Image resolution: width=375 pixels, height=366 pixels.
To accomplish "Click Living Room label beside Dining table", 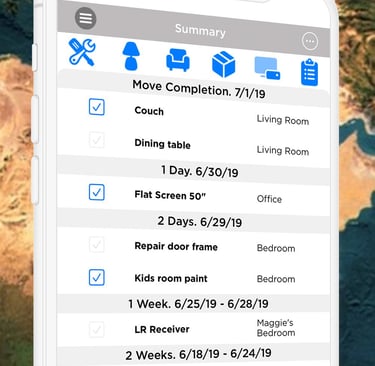I will point(283,151).
